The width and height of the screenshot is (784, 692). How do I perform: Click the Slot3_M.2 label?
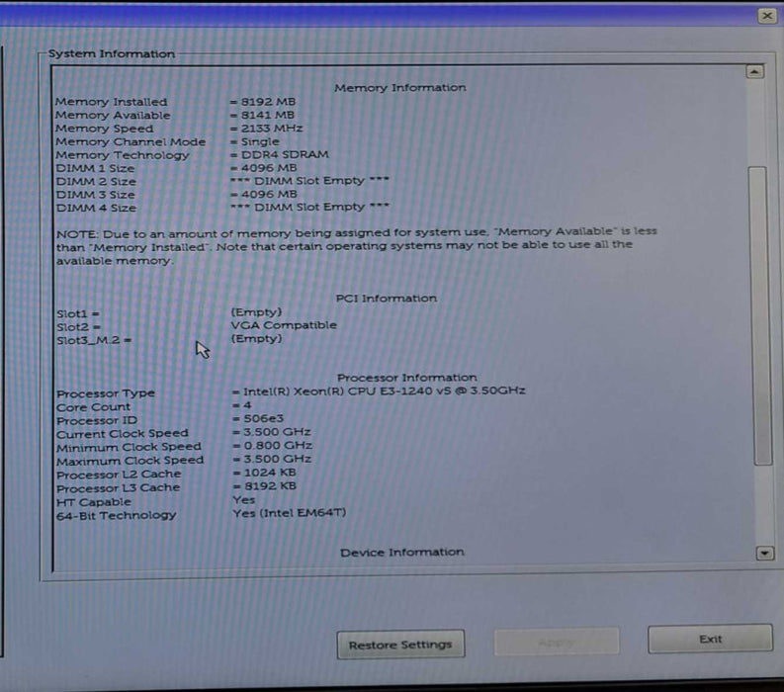point(94,340)
